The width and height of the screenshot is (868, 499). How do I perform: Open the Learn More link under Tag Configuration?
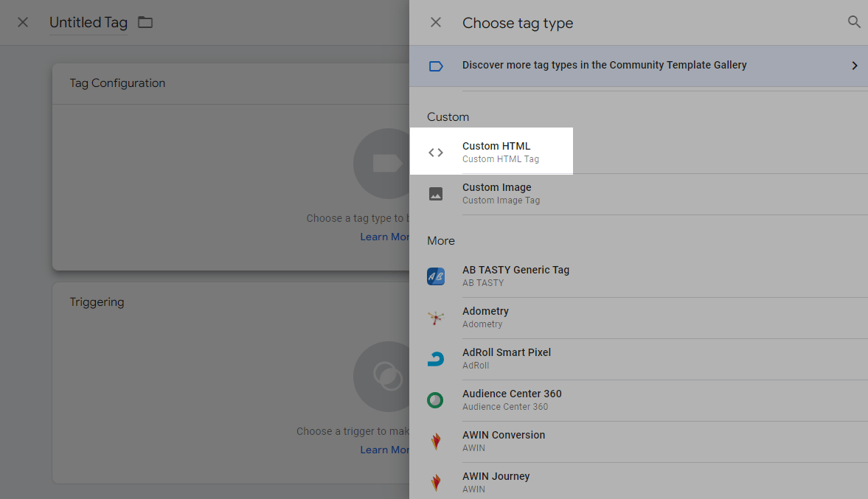click(384, 236)
